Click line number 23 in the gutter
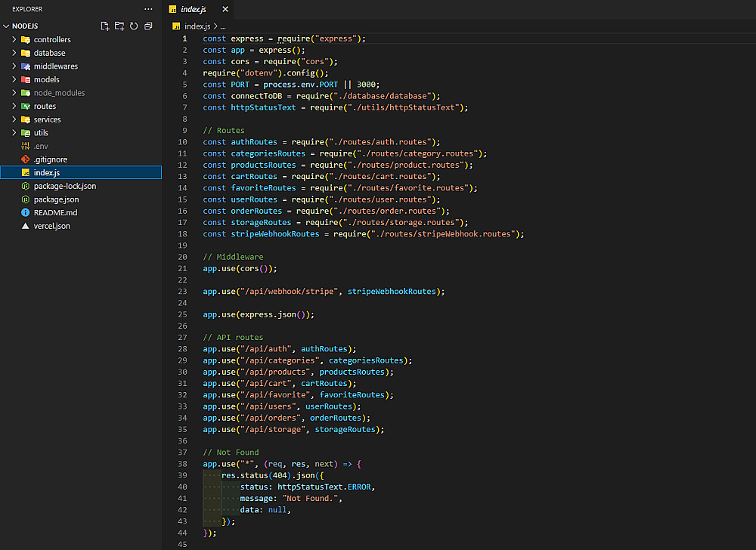The width and height of the screenshot is (756, 550). tap(184, 291)
